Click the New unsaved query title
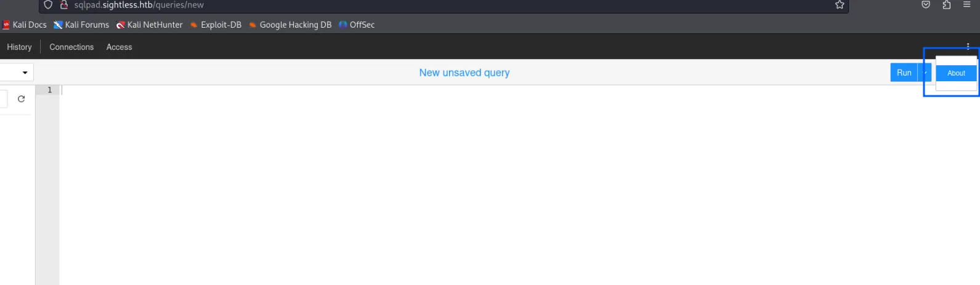Screen dimensions: 980x285 464,73
